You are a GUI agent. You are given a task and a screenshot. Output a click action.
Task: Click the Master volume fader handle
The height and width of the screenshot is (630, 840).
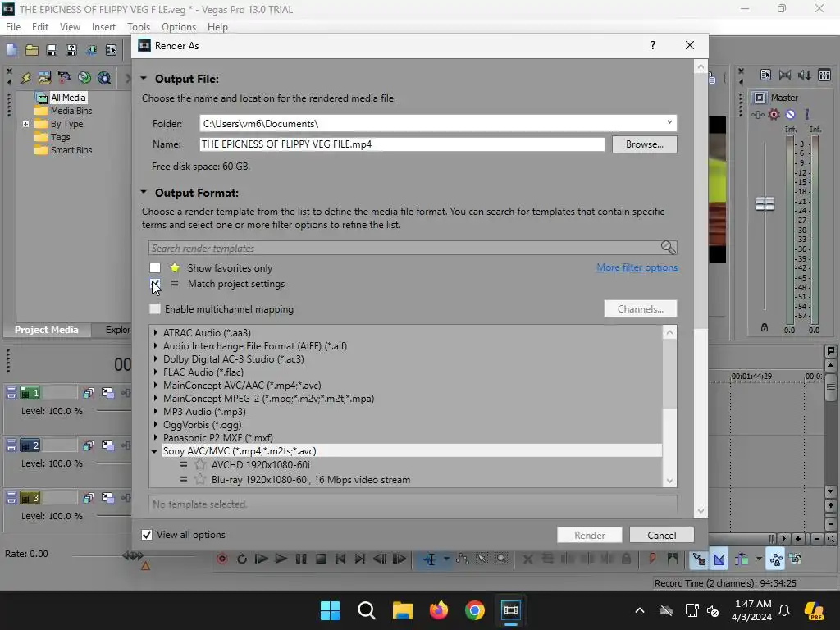[x=765, y=203]
